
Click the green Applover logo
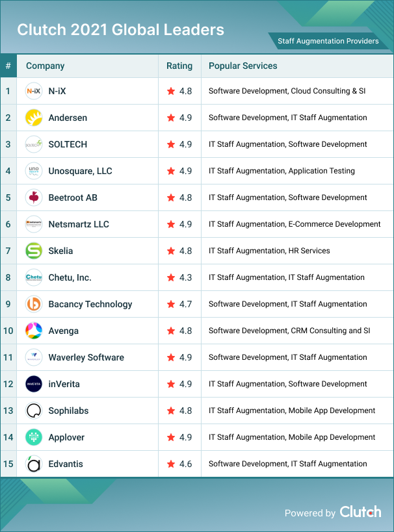click(34, 437)
